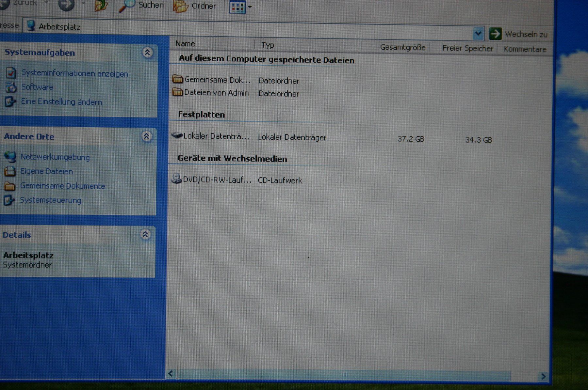Click the Wechseln zu go button
The width and height of the screenshot is (588, 390).
coord(518,34)
